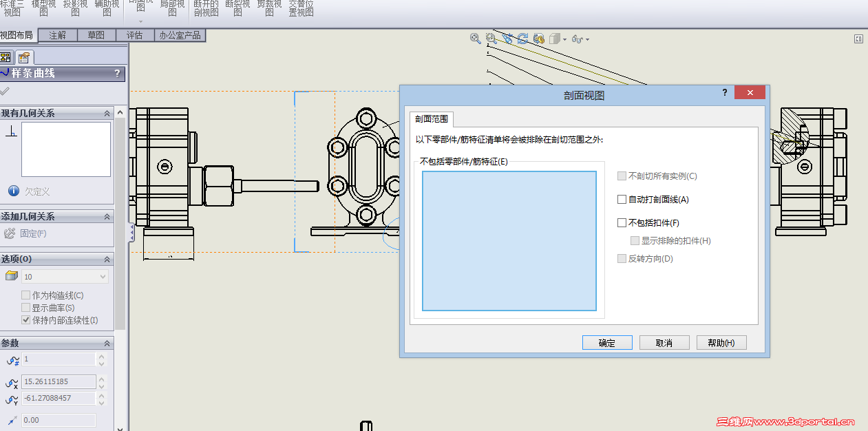Click the 取消 button
The width and height of the screenshot is (868, 431).
pyautogui.click(x=664, y=343)
